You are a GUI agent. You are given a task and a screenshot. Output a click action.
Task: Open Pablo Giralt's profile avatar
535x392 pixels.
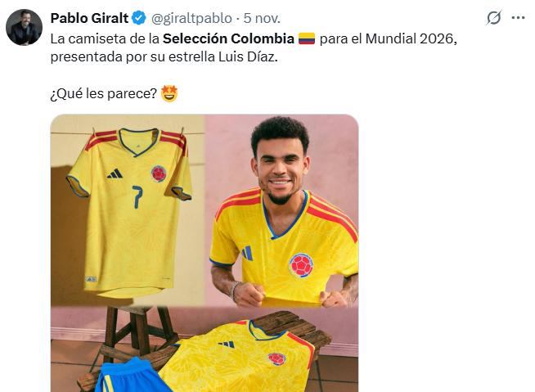click(24, 27)
